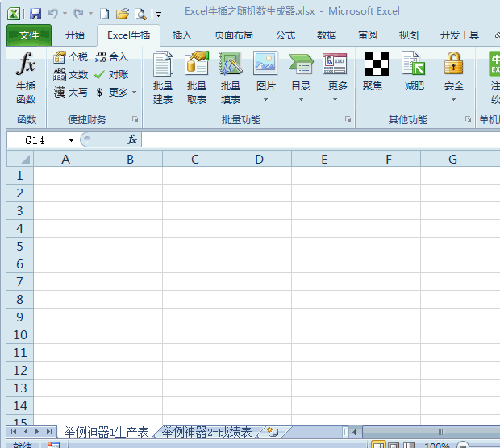Open sheet 举例神器2-成绩表
This screenshot has height=448, width=500.
(207, 432)
